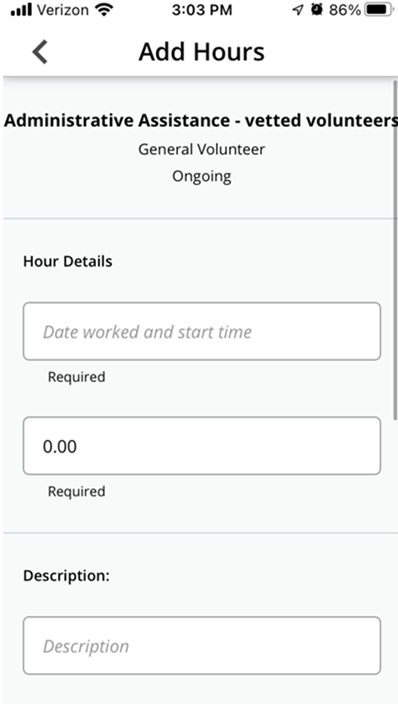Tap the Required hint under the date field
This screenshot has width=398, height=711.
[77, 377]
